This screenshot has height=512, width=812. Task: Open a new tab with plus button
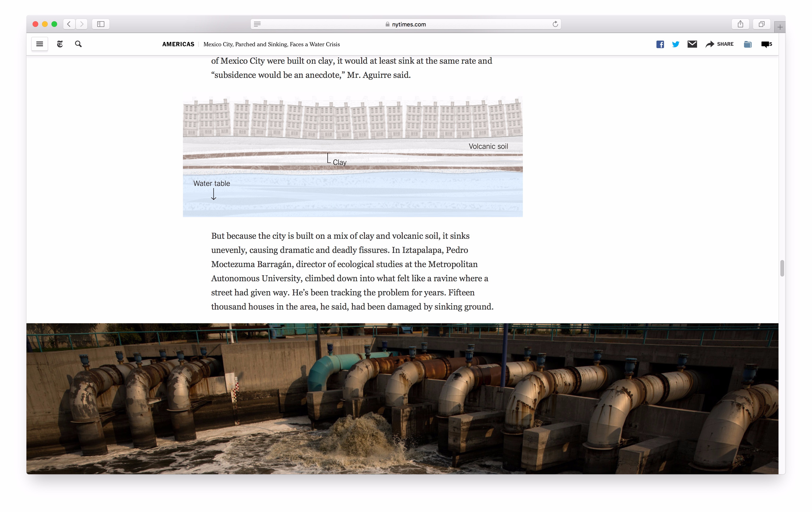click(x=780, y=27)
